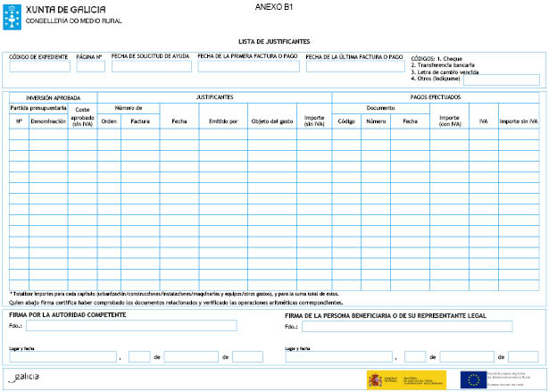Focus the Fecha de la última factura field
The image size is (549, 392).
tap(355, 66)
